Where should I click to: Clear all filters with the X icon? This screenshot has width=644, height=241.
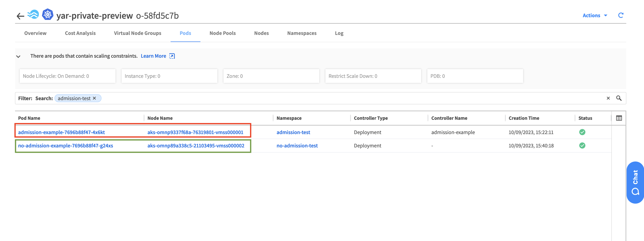[x=608, y=98]
